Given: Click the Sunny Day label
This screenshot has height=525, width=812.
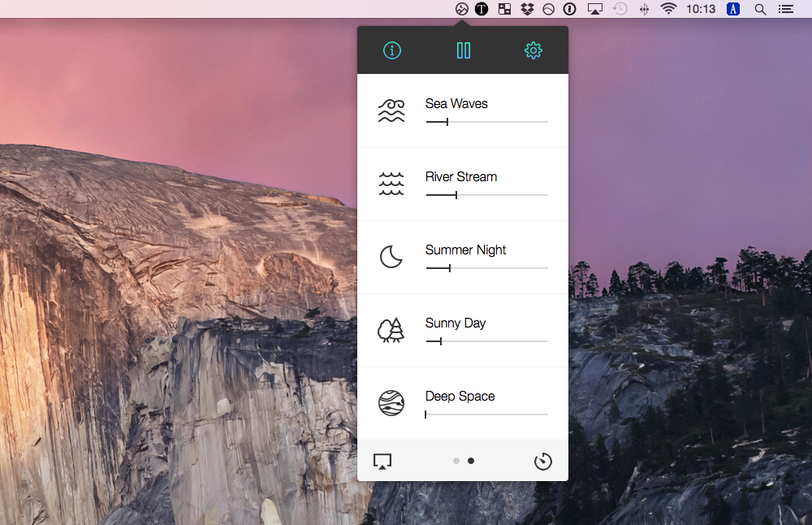Looking at the screenshot, I should pos(456,323).
